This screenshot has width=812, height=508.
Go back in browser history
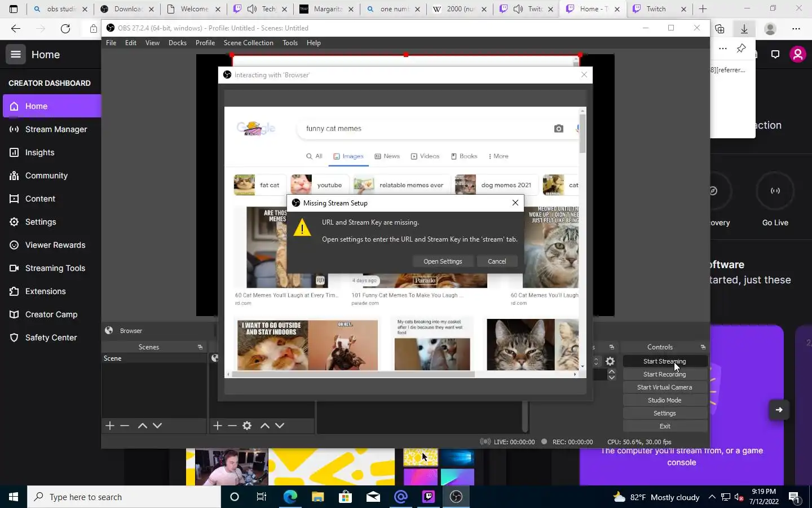coord(16,29)
